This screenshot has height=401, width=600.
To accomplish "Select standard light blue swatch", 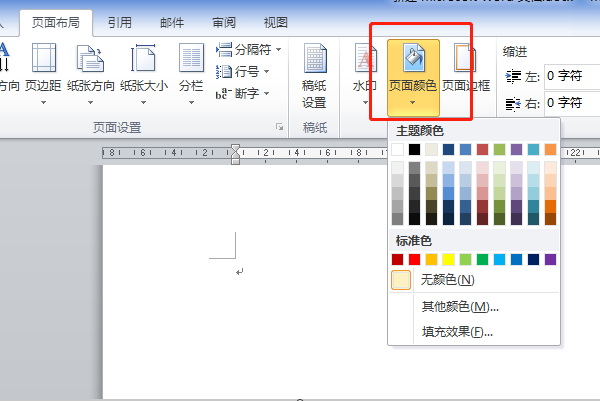I will pyautogui.click(x=499, y=259).
